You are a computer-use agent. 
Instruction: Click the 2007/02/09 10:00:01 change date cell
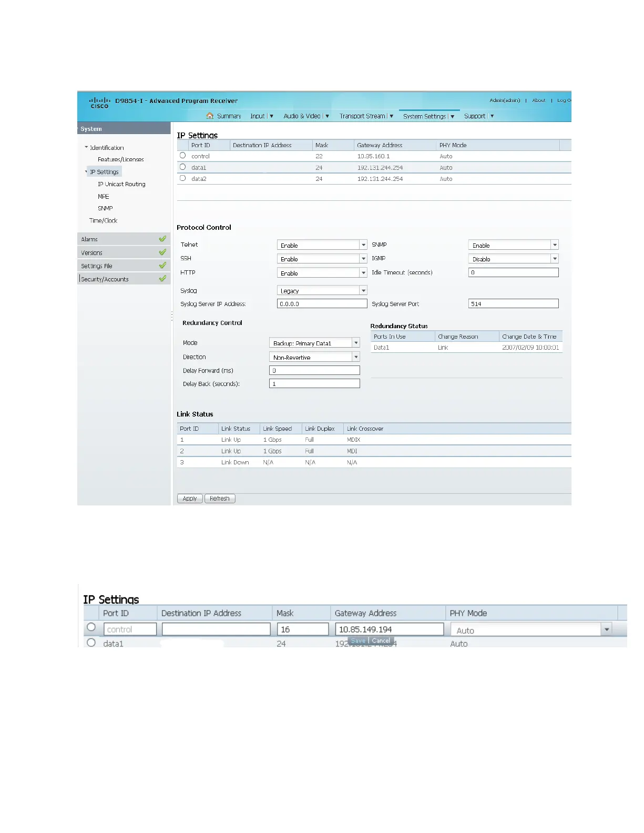pyautogui.click(x=530, y=348)
